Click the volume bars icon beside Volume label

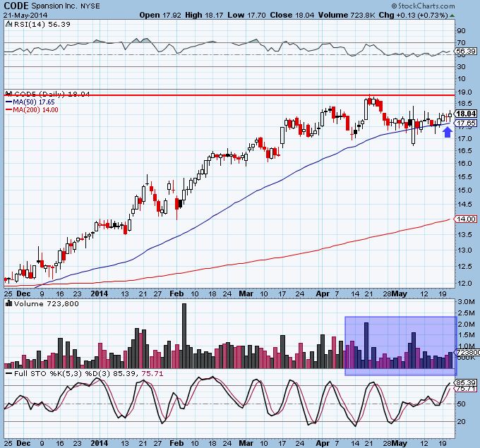pos(9,303)
